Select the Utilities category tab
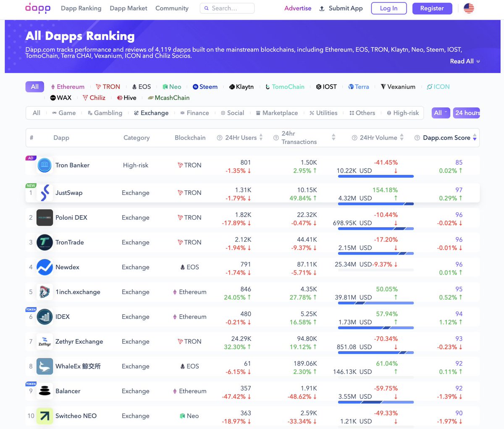The height and width of the screenshot is (429, 504). pyautogui.click(x=323, y=113)
